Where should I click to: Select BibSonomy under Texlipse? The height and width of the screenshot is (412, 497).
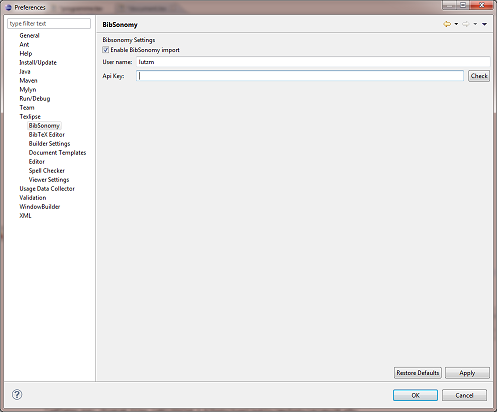44,125
